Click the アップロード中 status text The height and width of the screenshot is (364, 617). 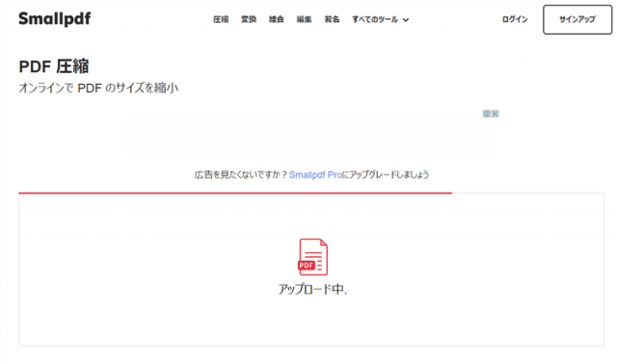[x=312, y=289]
